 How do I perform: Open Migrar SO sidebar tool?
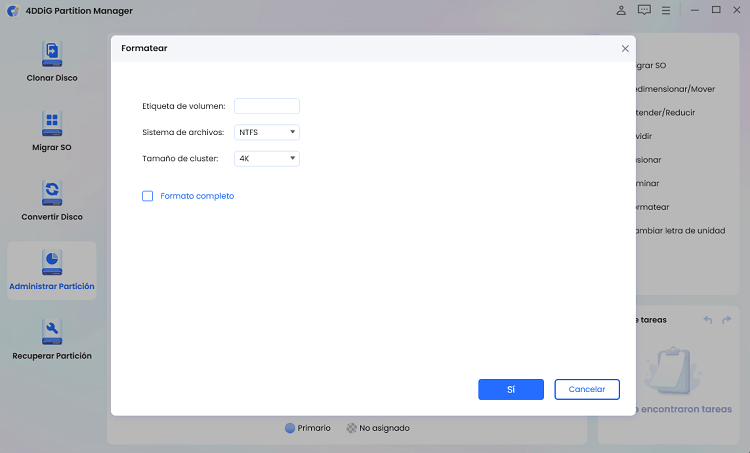pos(52,131)
